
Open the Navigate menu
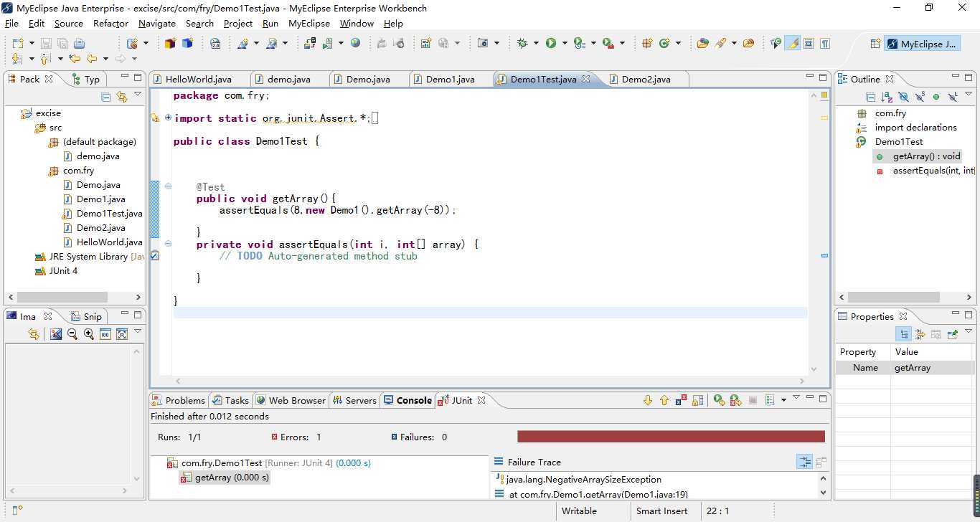156,23
